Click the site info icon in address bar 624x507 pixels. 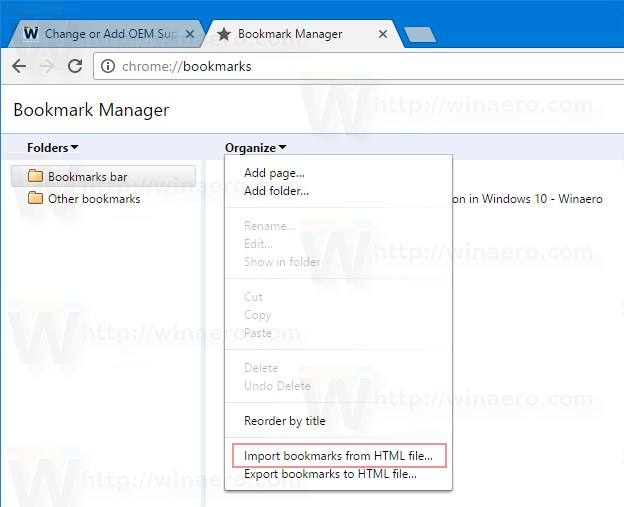pos(108,66)
